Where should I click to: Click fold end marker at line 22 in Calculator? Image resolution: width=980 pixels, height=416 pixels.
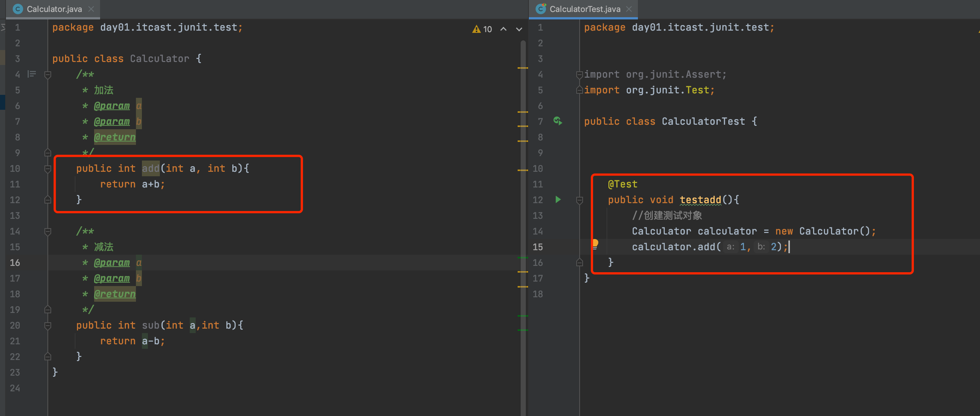click(48, 357)
